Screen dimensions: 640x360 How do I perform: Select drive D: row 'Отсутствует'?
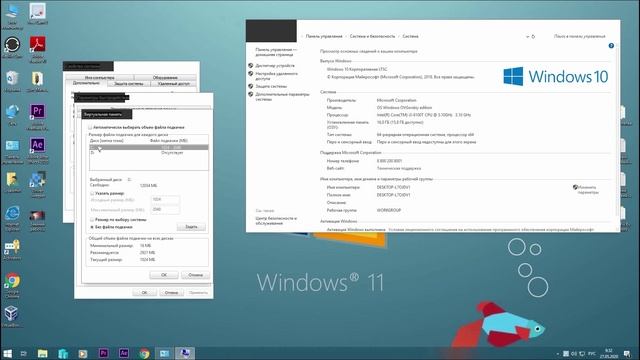point(149,153)
